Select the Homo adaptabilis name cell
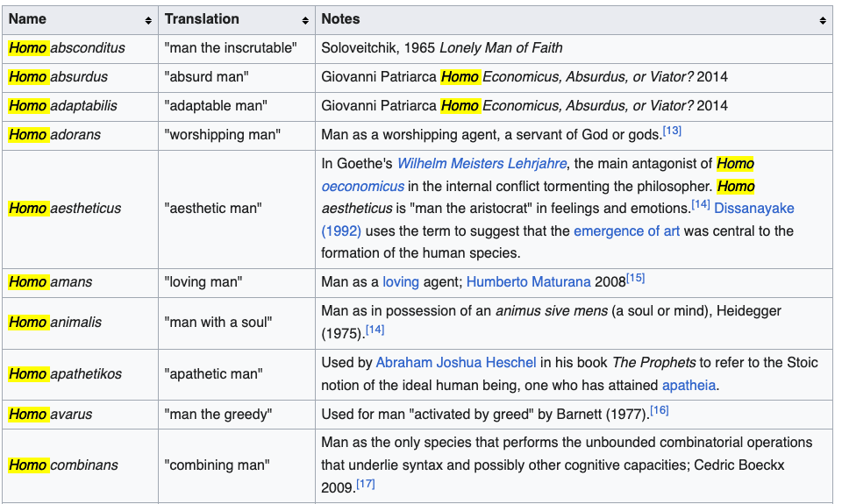Image resolution: width=842 pixels, height=504 pixels. click(x=80, y=106)
